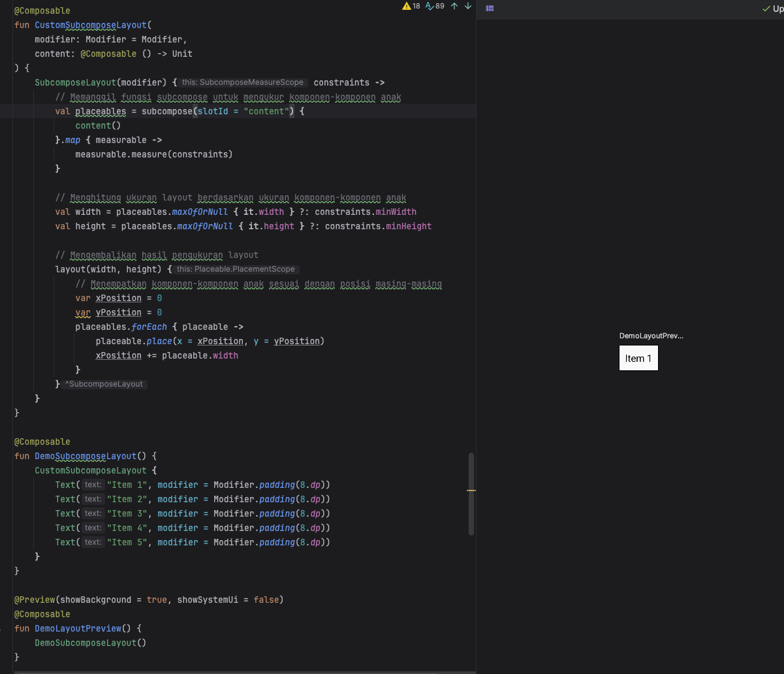The width and height of the screenshot is (784, 674).
Task: Click the "text:" parameter hint before "Item 3"
Action: tap(93, 514)
